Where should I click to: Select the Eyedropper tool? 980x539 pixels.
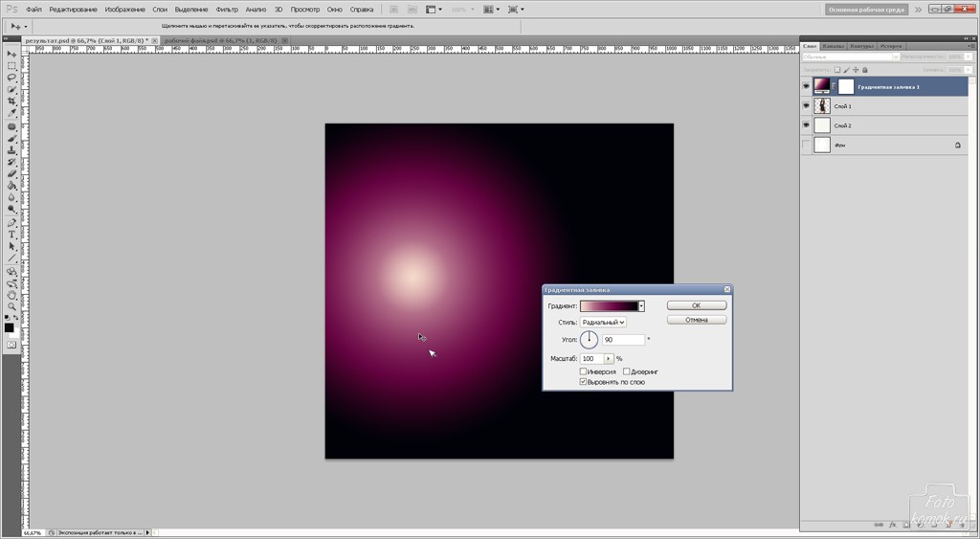[x=11, y=114]
